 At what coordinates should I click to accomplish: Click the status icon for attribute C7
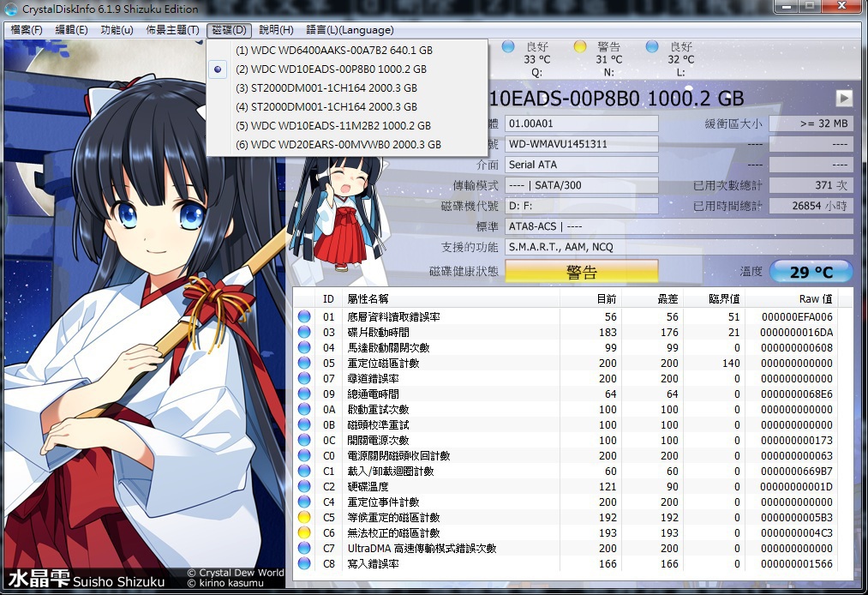tap(304, 548)
